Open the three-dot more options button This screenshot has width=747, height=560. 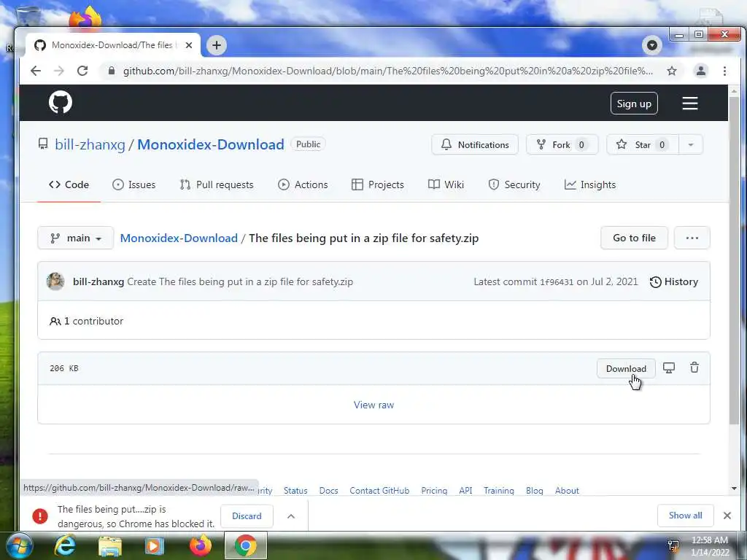click(692, 238)
